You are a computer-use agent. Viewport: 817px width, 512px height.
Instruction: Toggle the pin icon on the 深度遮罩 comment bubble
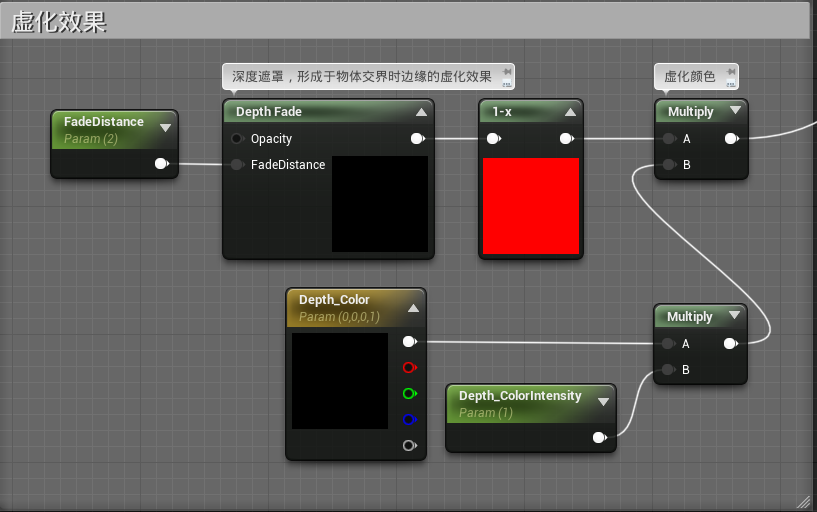pyautogui.click(x=507, y=71)
